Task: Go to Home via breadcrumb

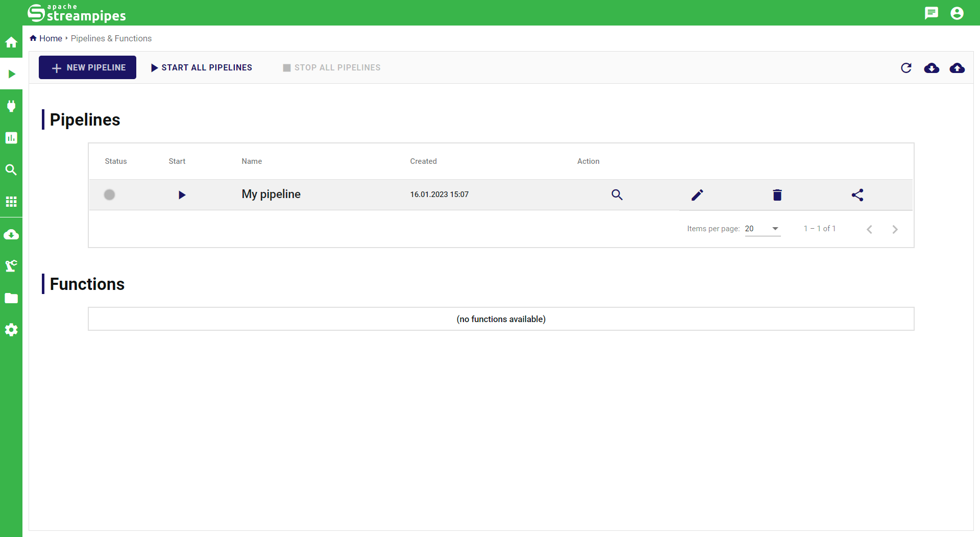Action: point(51,38)
